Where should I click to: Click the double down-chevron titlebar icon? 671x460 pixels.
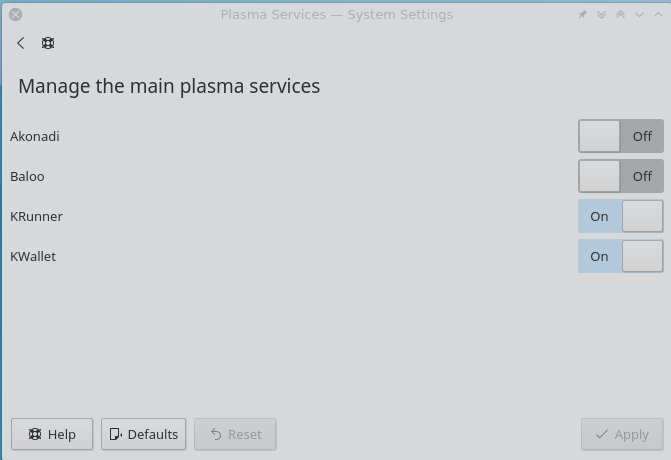602,15
